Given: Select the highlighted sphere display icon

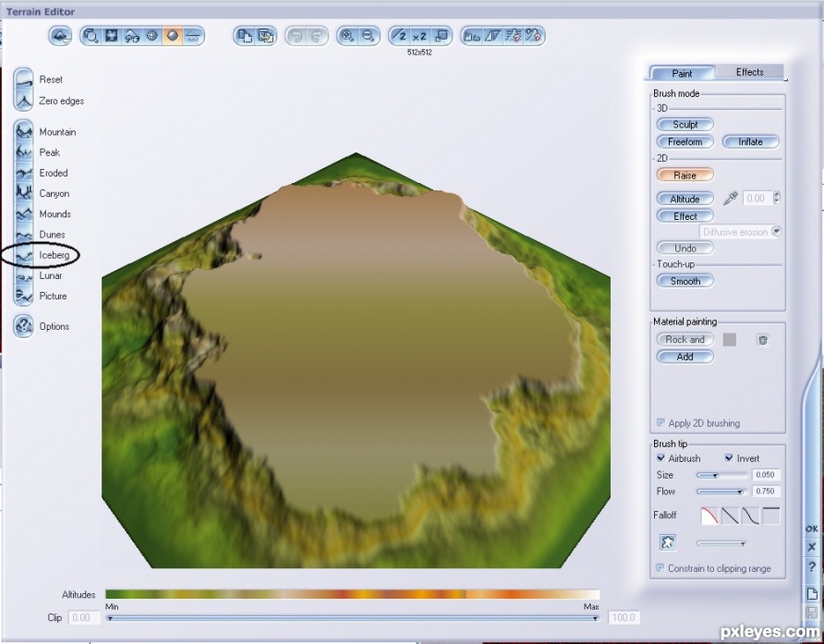Looking at the screenshot, I should [173, 36].
